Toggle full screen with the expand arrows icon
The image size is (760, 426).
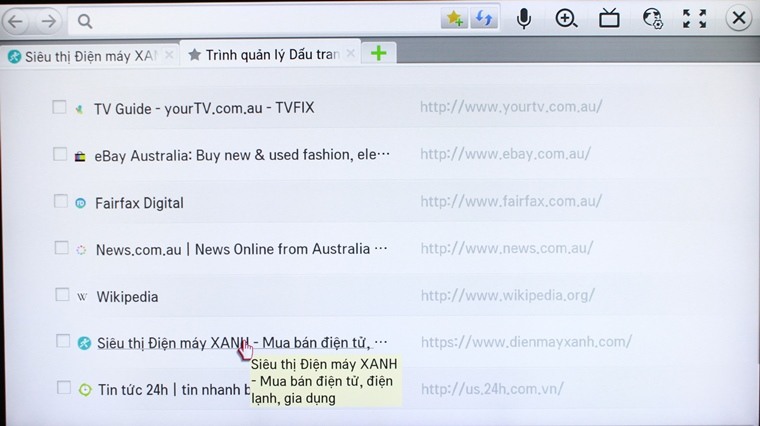pyautogui.click(x=695, y=19)
